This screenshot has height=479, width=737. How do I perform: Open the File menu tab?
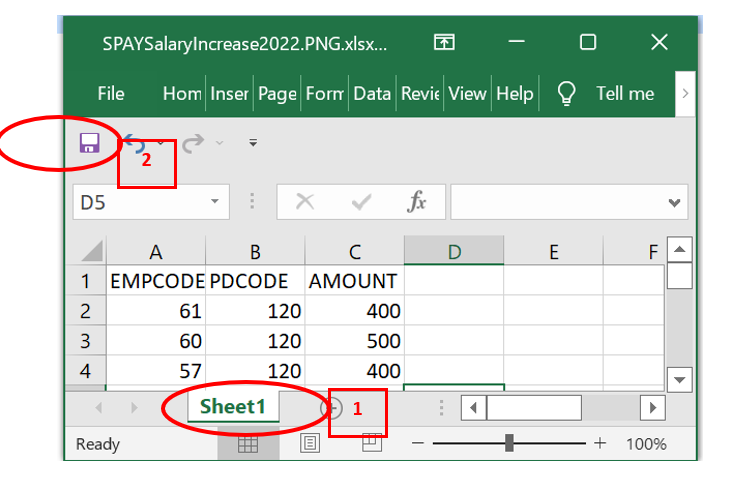tap(111, 94)
